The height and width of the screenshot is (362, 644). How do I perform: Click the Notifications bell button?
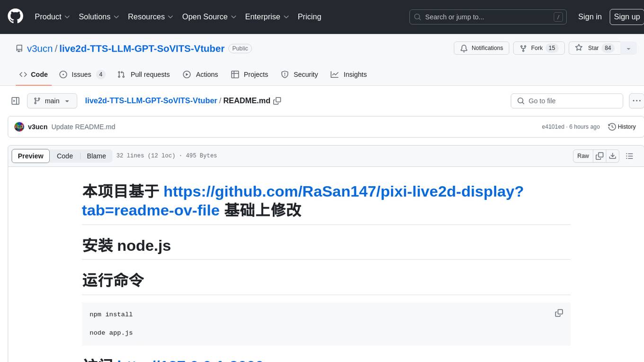[482, 48]
